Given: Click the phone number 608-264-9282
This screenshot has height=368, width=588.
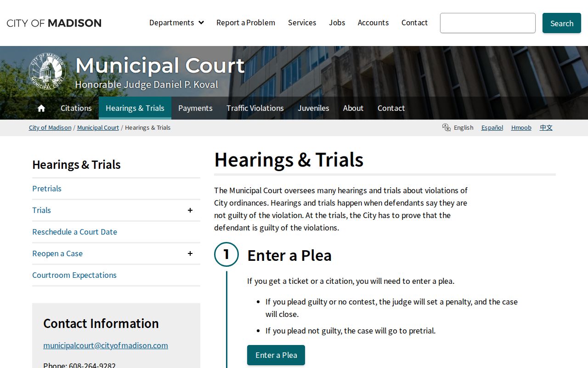Looking at the screenshot, I should tap(92, 366).
